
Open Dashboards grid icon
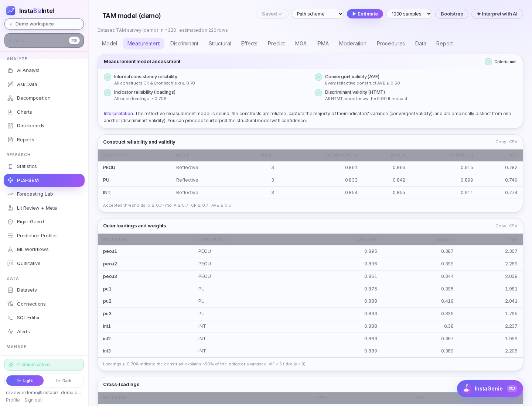(10, 126)
